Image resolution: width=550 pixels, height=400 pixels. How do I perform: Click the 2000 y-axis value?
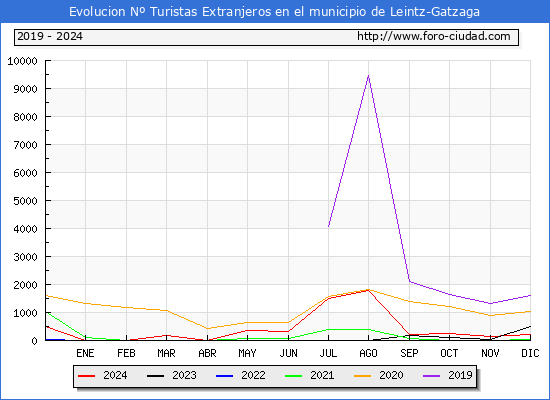click(25, 285)
